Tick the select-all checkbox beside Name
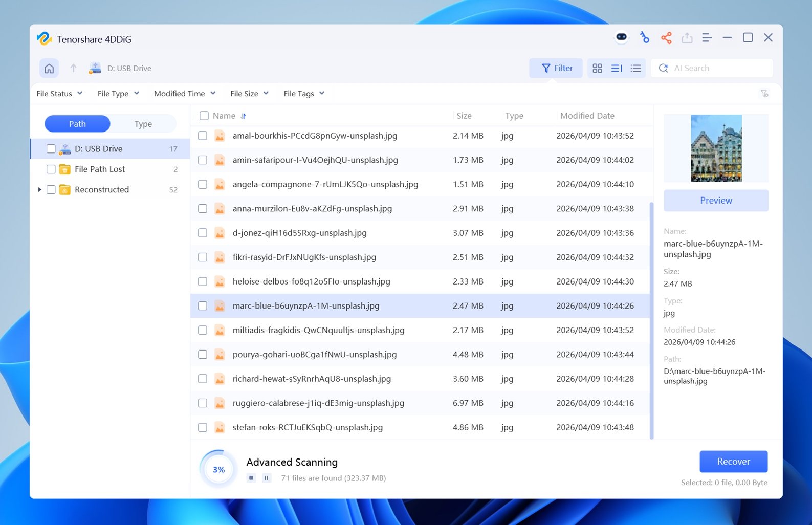The image size is (812, 525). 204,116
